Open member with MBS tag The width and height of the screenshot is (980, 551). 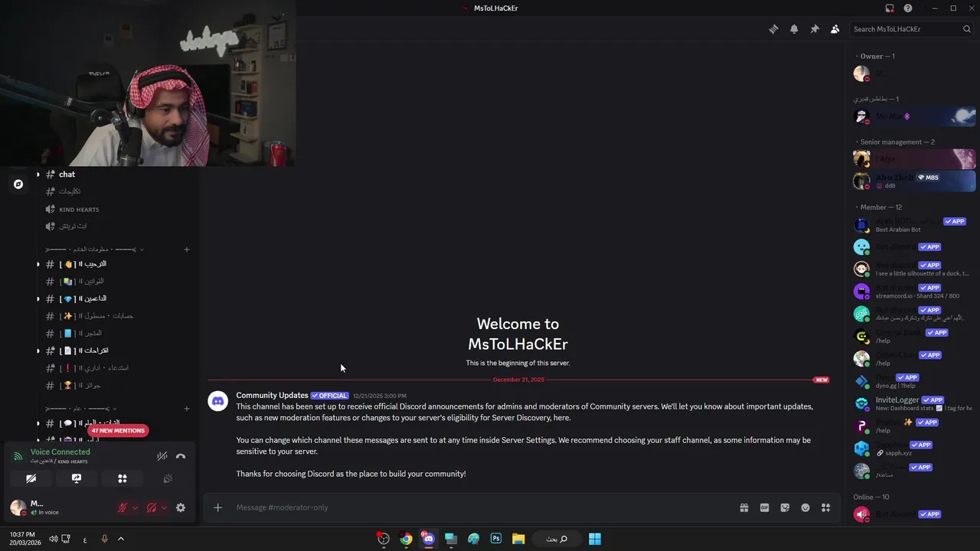pyautogui.click(x=913, y=181)
